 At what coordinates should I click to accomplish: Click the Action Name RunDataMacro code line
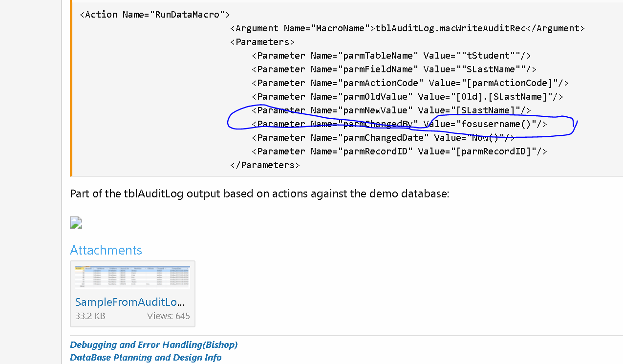[x=155, y=15]
